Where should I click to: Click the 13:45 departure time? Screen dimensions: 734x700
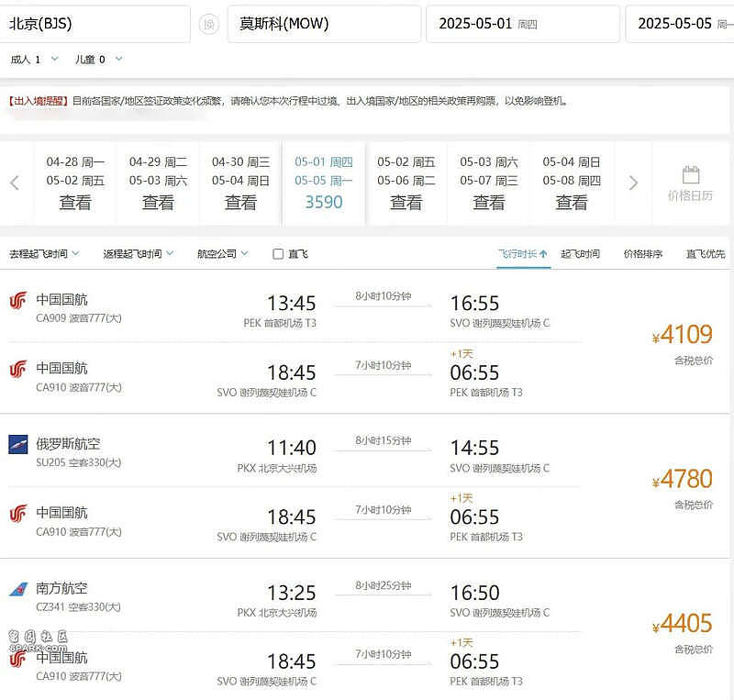click(292, 304)
